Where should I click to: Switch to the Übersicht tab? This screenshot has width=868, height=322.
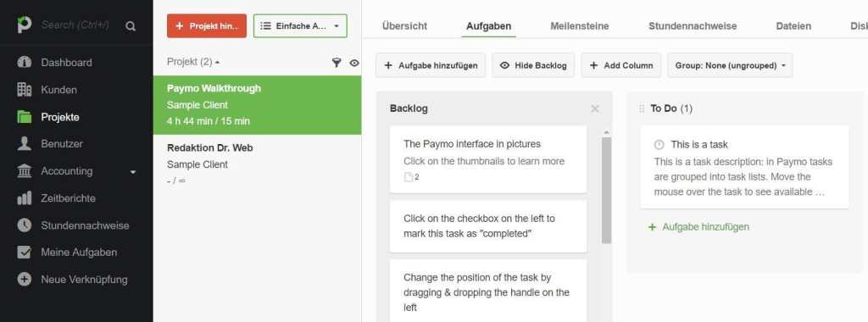coord(404,26)
